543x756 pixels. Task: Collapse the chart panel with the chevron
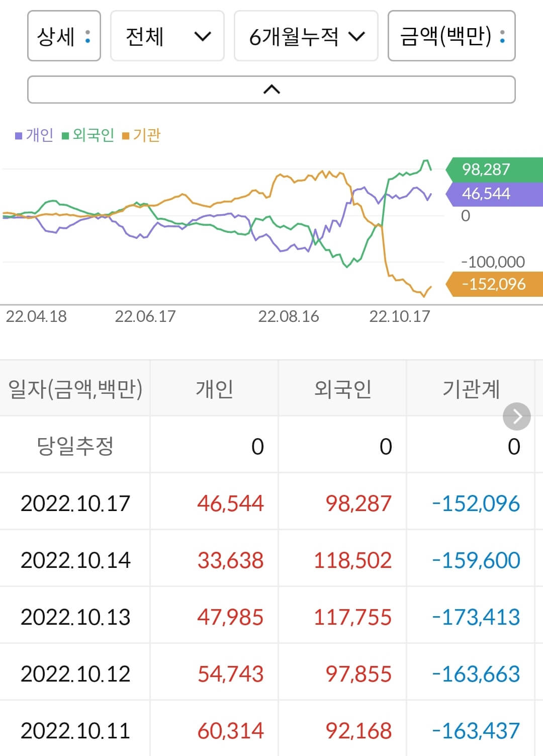coord(271,89)
